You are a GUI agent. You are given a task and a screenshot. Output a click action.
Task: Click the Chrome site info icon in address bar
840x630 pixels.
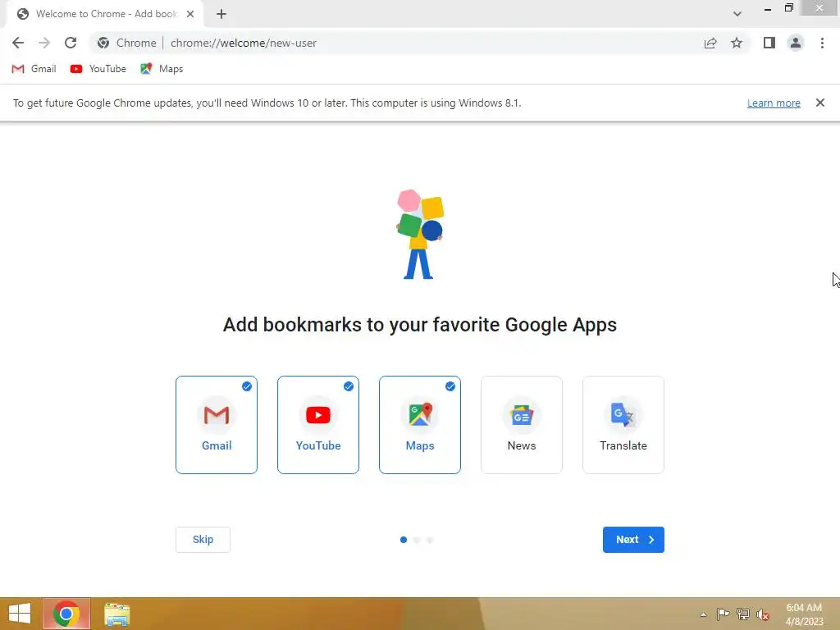tap(103, 43)
